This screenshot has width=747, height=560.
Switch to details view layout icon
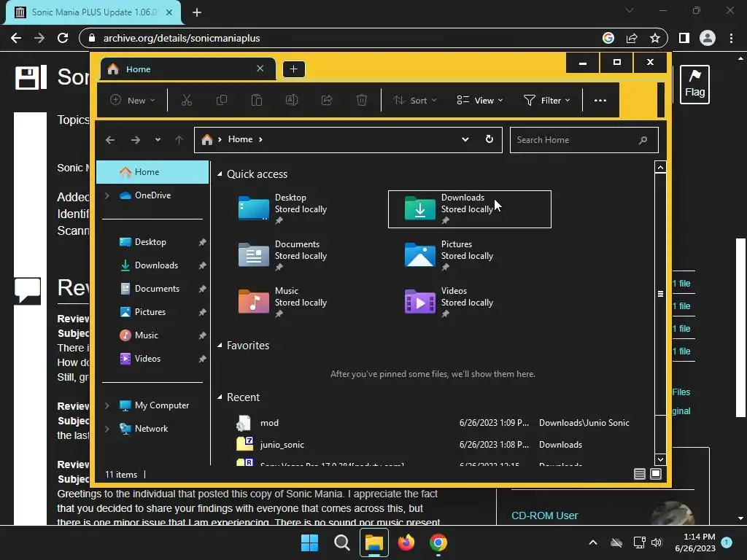coord(639,474)
